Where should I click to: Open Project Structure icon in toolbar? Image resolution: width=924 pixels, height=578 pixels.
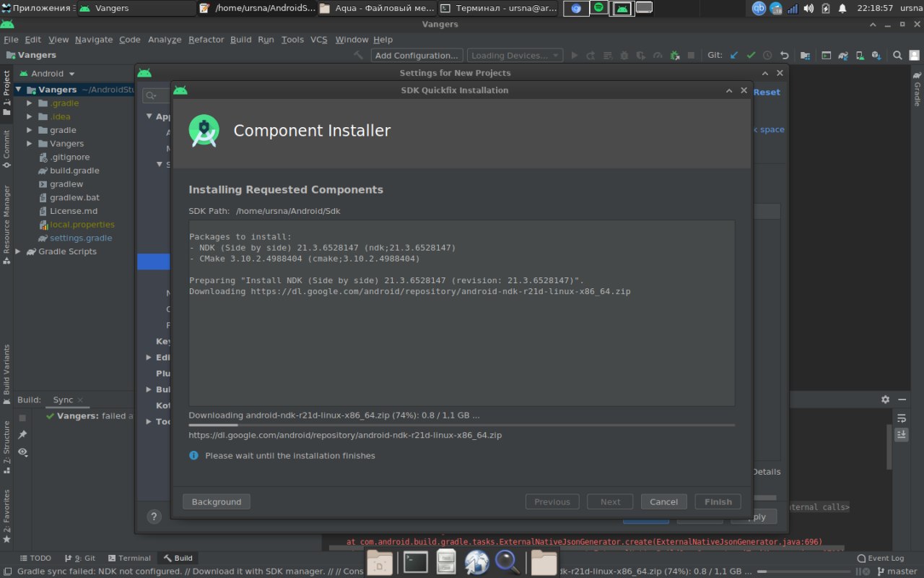(x=805, y=55)
